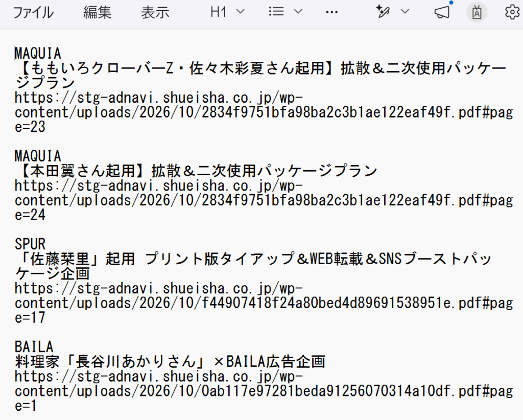Click the megaphone feedback icon
The height and width of the screenshot is (420, 523).
(x=442, y=12)
